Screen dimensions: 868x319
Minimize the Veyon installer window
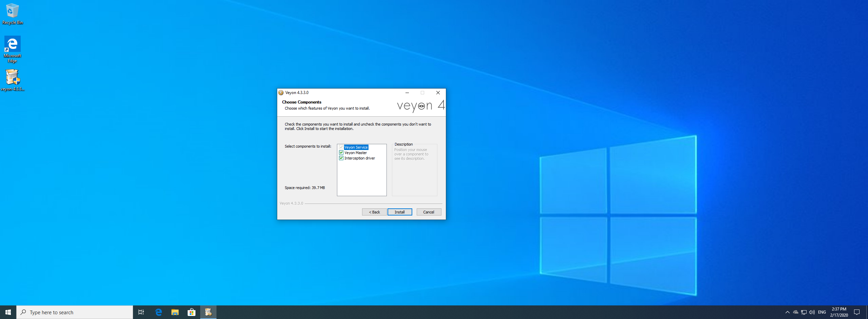coord(407,93)
